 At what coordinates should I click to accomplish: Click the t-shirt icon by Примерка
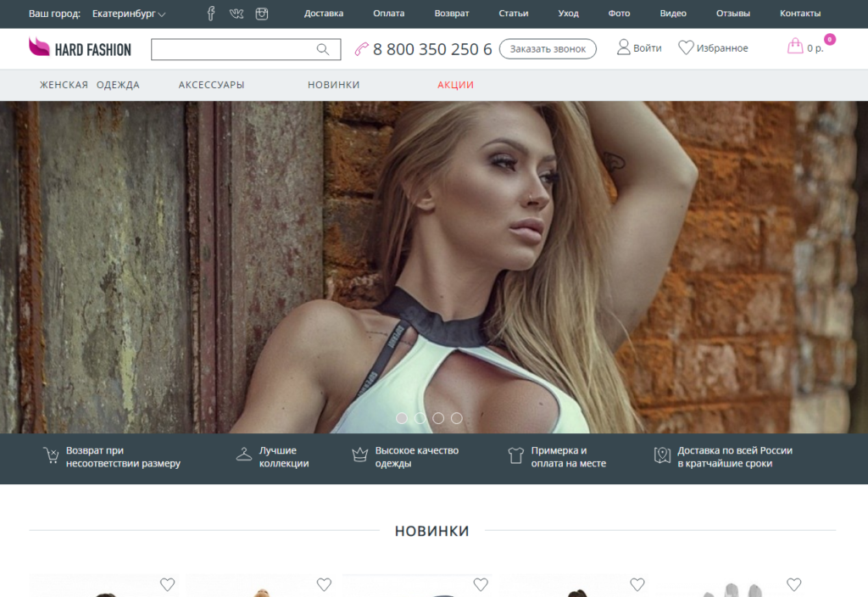click(x=516, y=455)
